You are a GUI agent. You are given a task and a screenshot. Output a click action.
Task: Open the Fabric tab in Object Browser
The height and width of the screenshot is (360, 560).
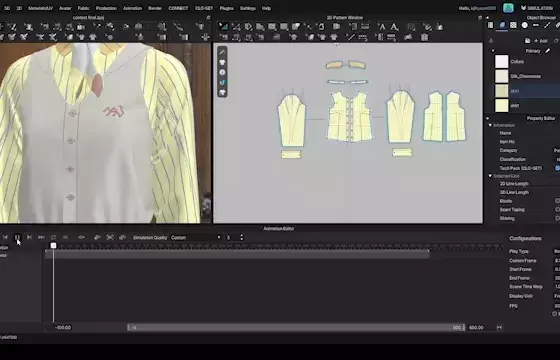coord(502,25)
